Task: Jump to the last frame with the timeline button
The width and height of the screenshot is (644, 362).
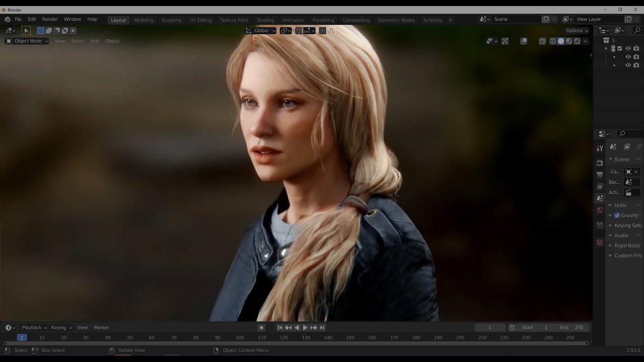Action: pos(322,327)
